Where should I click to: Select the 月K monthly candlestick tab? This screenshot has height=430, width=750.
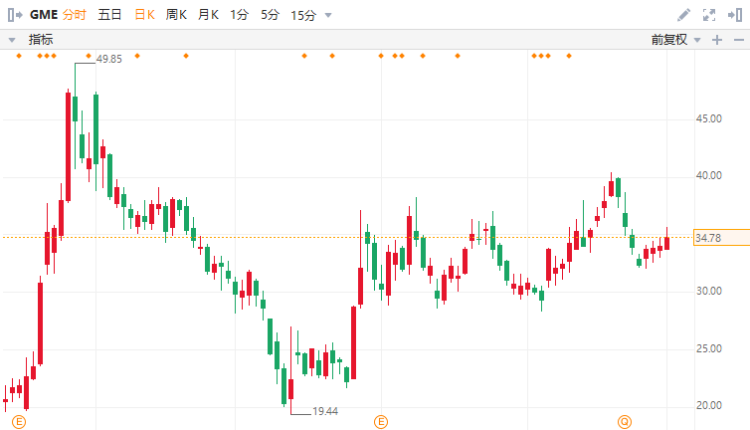tap(208, 15)
